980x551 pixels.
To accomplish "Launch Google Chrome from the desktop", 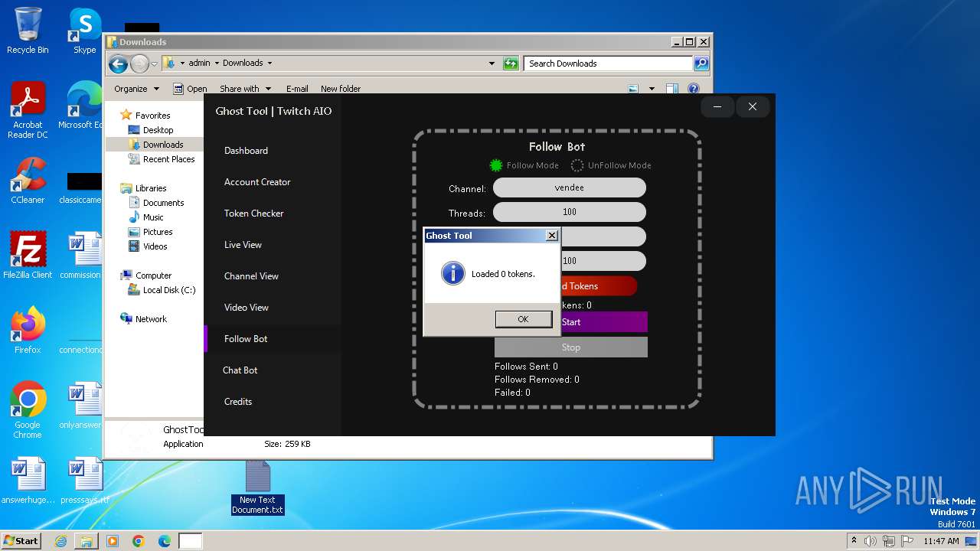I will click(28, 410).
